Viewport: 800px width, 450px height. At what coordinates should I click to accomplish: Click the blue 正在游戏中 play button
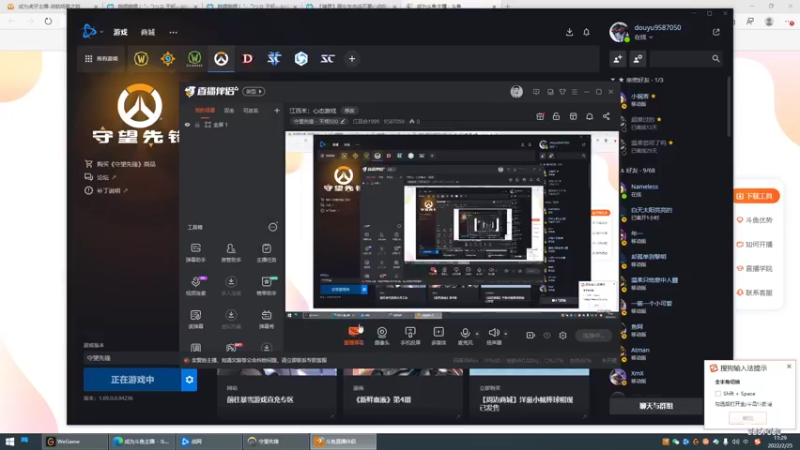[x=132, y=380]
